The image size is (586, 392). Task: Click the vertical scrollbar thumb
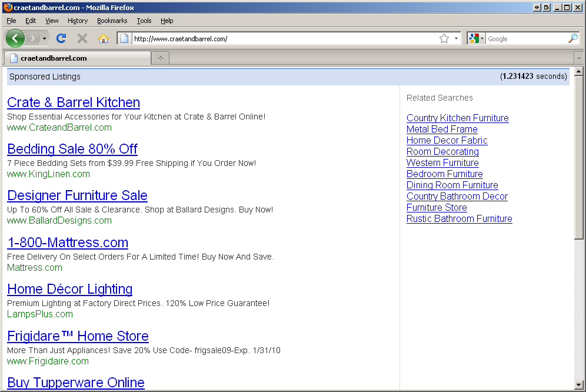click(578, 158)
